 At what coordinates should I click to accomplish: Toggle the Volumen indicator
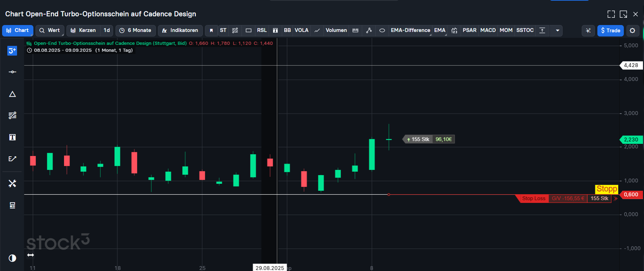coord(336,31)
